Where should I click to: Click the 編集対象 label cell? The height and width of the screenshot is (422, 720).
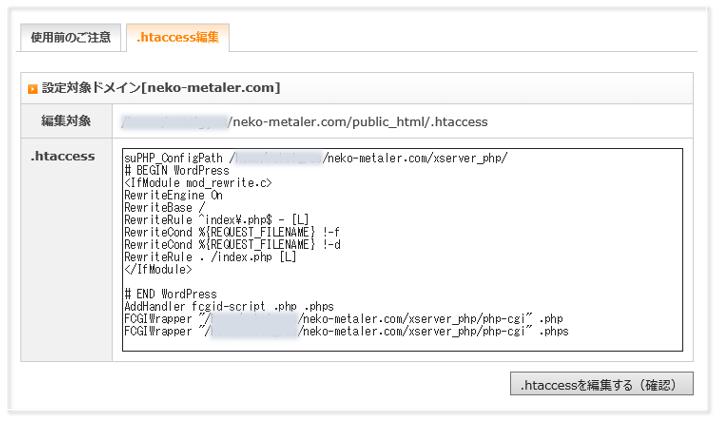[x=66, y=121]
